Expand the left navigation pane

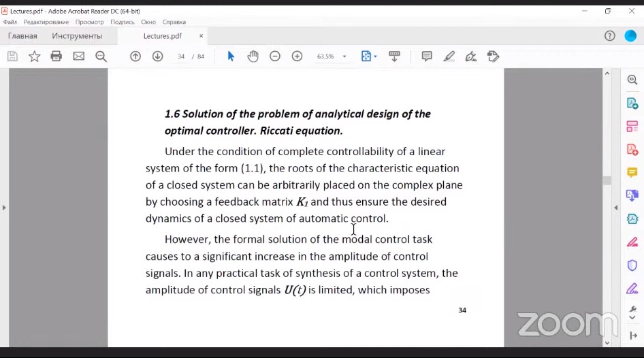point(4,208)
